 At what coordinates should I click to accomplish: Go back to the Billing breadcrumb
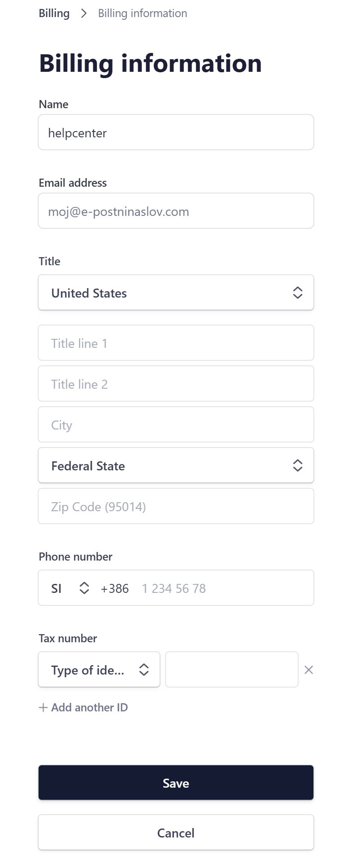click(54, 13)
